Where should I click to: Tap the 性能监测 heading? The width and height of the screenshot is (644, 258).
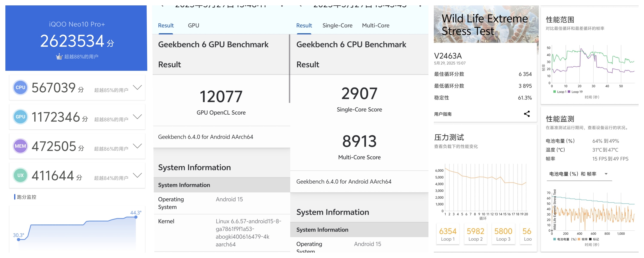[560, 119]
